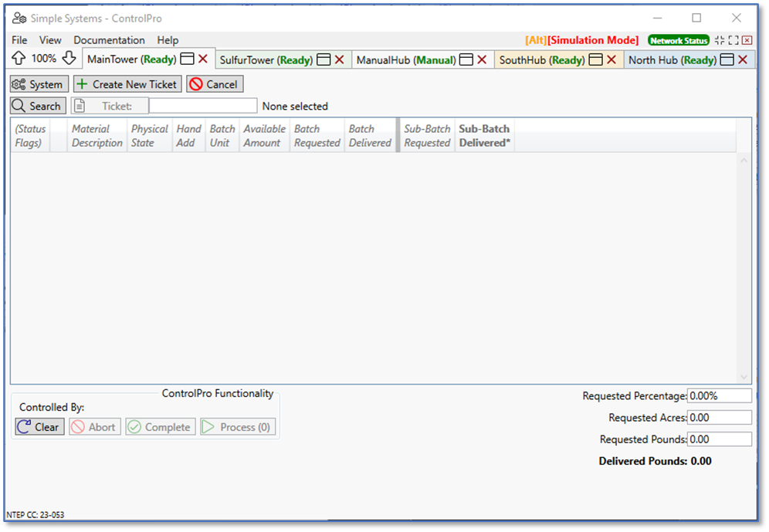Click the Search button

(x=38, y=106)
